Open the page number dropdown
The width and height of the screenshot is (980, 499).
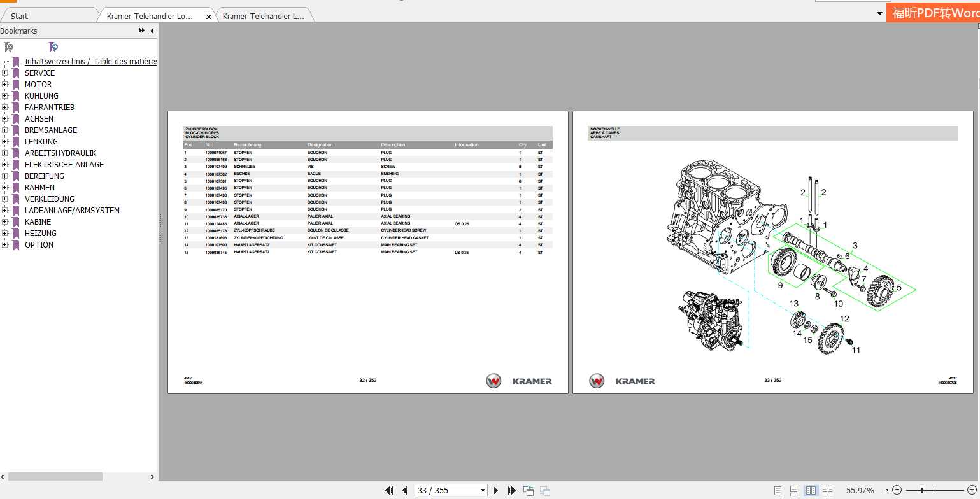pyautogui.click(x=483, y=490)
